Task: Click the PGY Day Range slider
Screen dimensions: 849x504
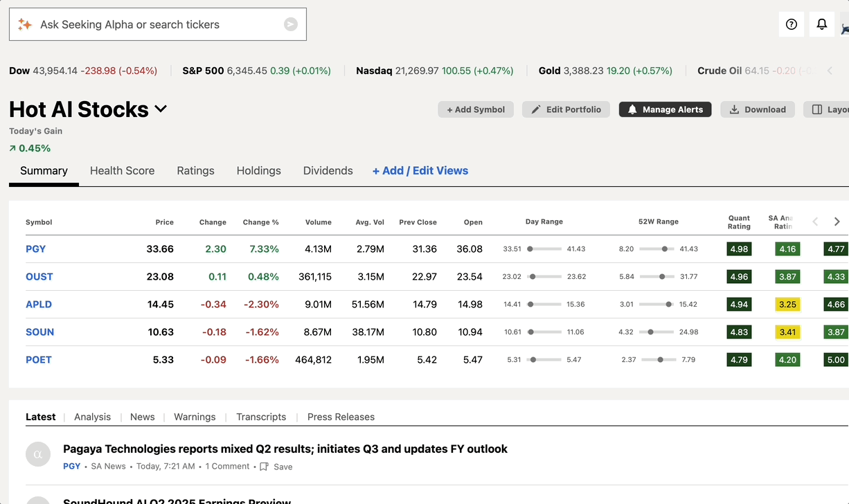Action: pyautogui.click(x=544, y=249)
